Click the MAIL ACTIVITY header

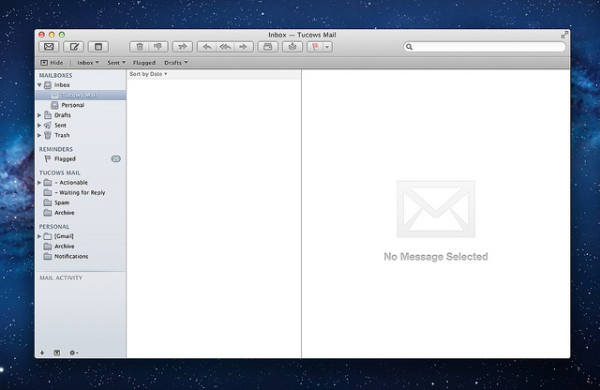[x=61, y=278]
